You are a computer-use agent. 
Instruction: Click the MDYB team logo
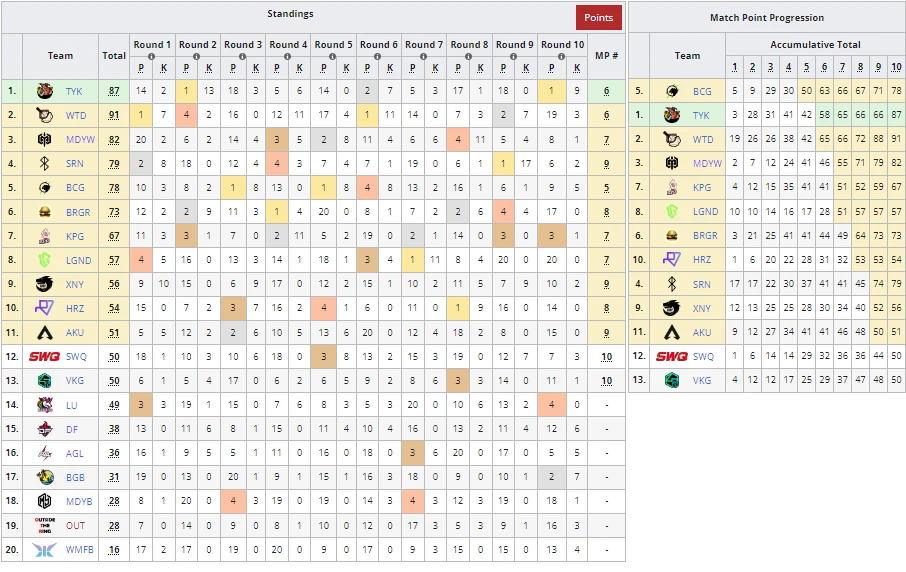click(x=45, y=501)
